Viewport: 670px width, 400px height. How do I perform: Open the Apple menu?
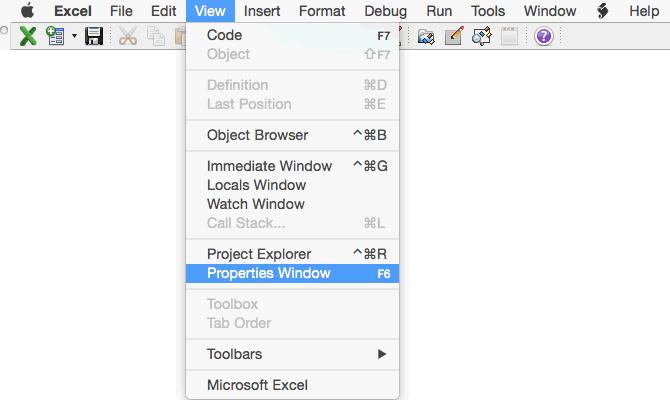click(x=27, y=11)
